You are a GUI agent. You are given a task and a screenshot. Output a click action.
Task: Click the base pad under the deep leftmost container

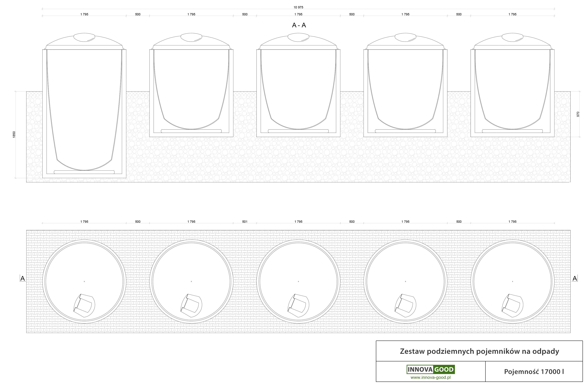pyautogui.click(x=84, y=172)
